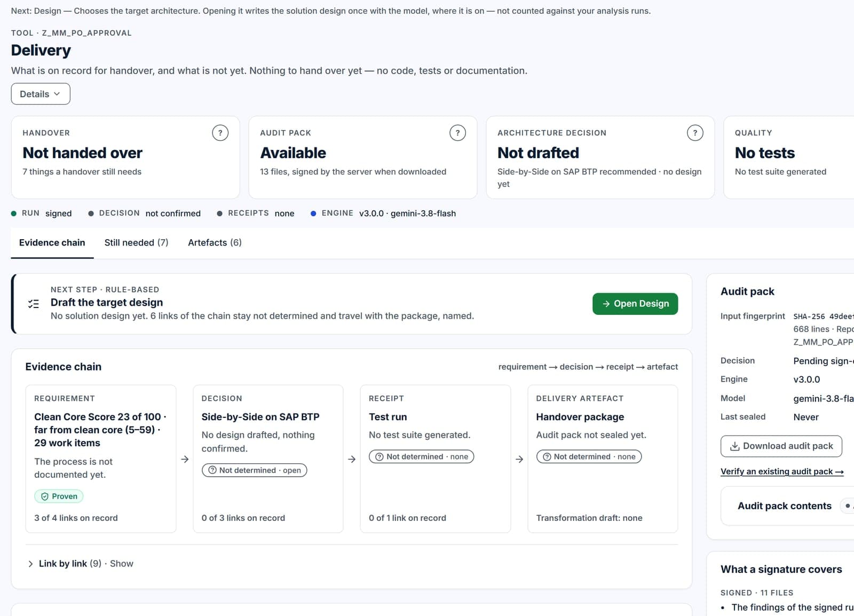Click '0 of 3 links on record' text

[x=243, y=518]
